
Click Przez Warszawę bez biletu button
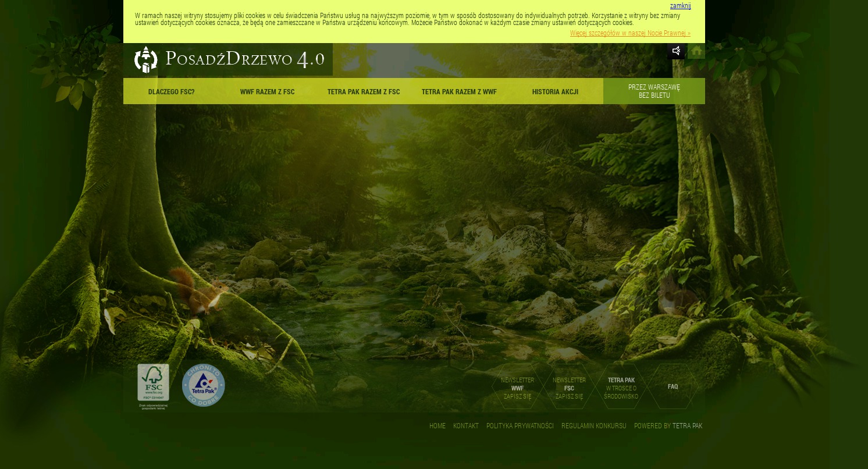[x=654, y=91]
